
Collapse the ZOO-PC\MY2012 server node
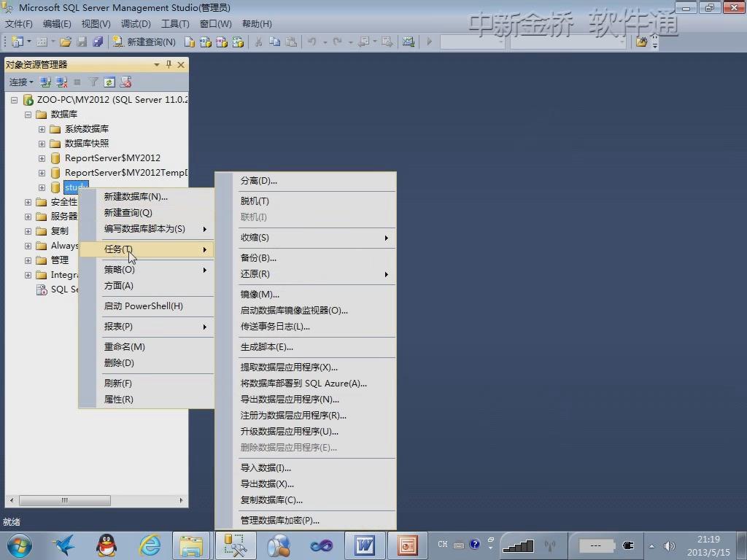(15, 100)
